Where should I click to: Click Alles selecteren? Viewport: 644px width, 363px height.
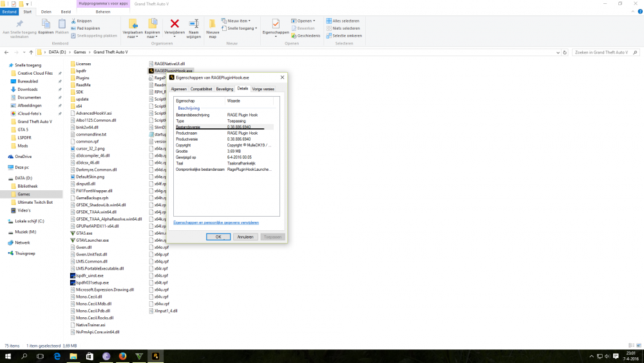343,21
